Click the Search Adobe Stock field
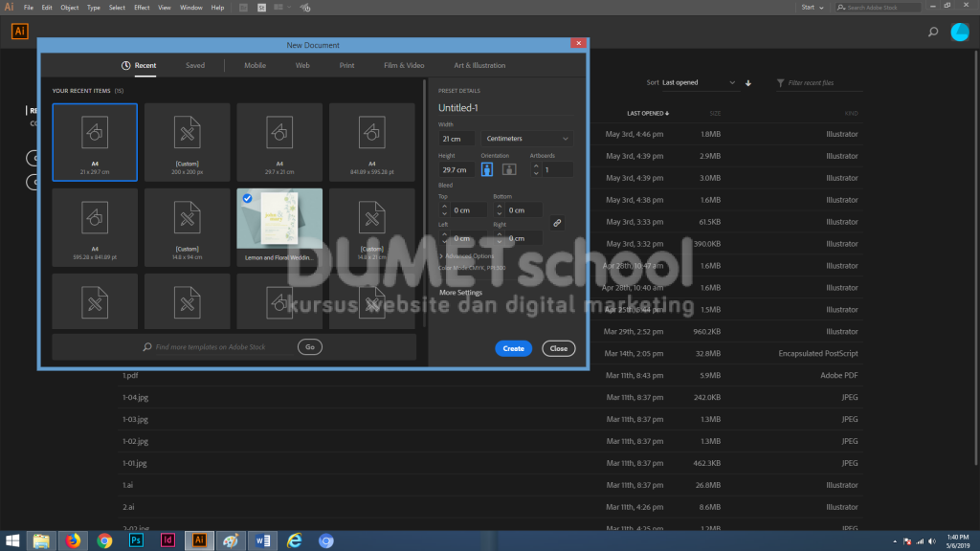This screenshot has width=980, height=551. click(879, 8)
